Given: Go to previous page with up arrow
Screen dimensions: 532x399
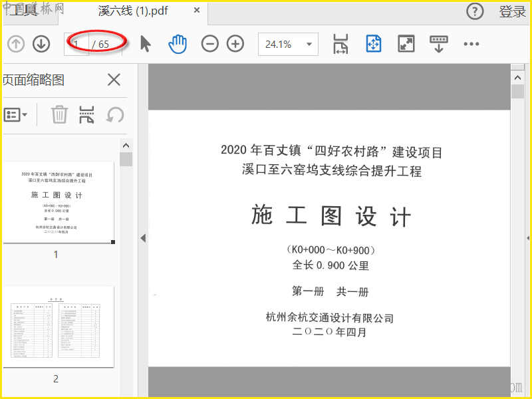Looking at the screenshot, I should pyautogui.click(x=15, y=44).
